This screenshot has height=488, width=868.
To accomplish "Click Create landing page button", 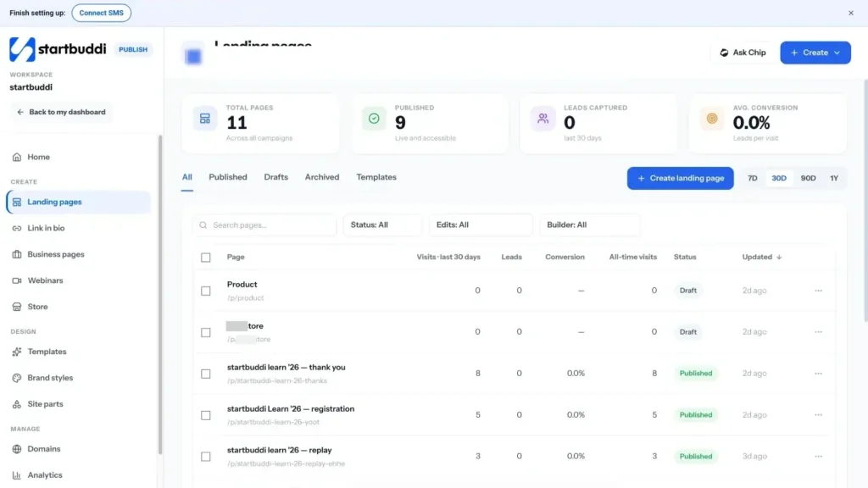I will pos(681,178).
